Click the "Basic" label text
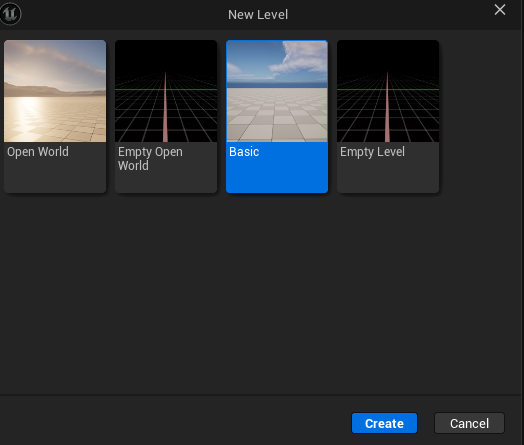 pos(244,152)
